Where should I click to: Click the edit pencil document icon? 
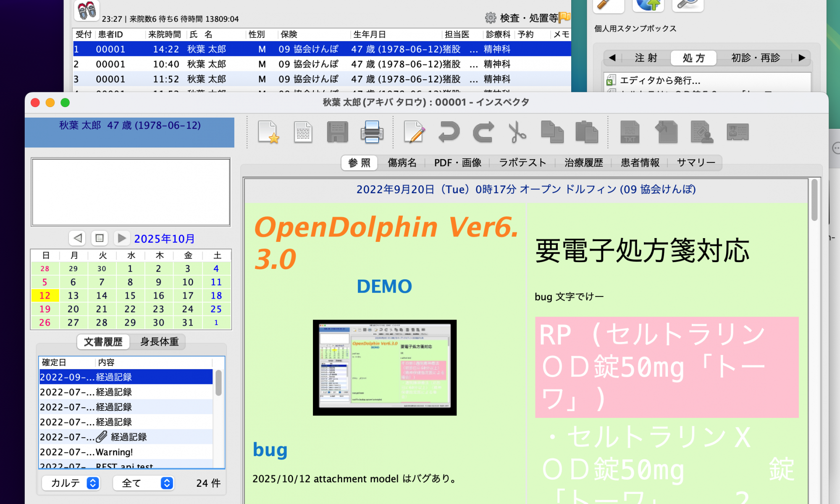click(x=414, y=132)
